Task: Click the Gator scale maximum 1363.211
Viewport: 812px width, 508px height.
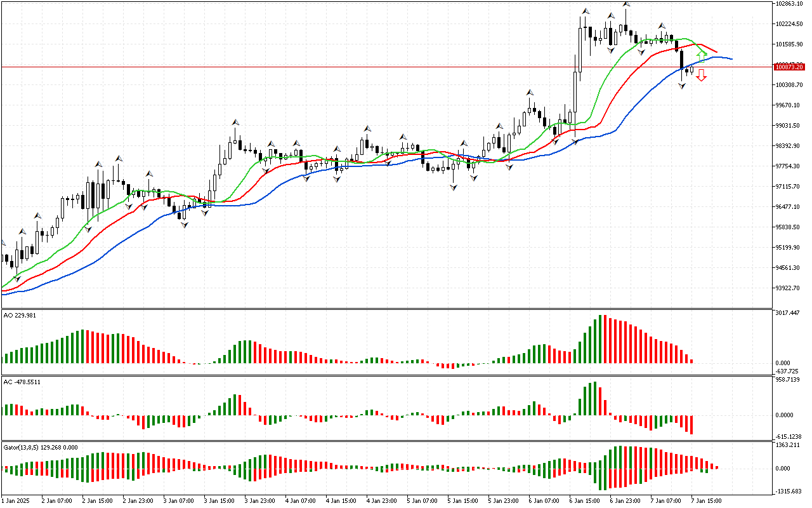Action: point(788,446)
